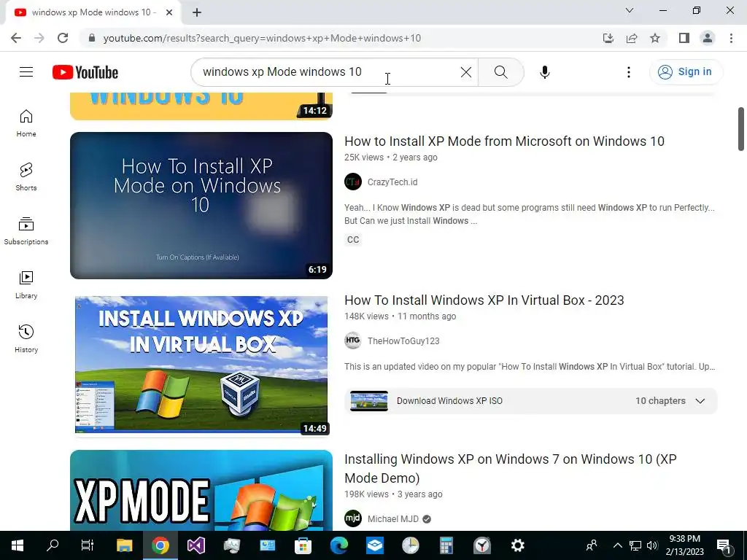Open Subscriptions in the sidebar
Screen dimensions: 747x560
[x=26, y=231]
